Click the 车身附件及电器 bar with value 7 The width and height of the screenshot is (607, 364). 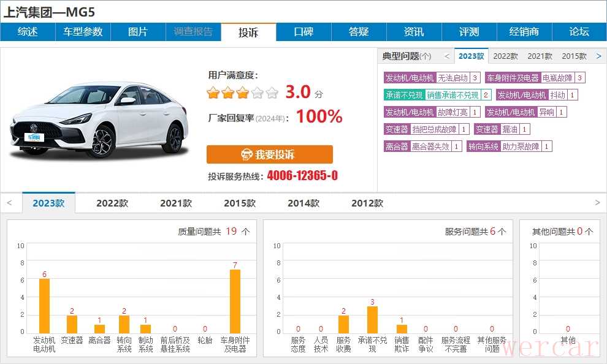click(235, 301)
